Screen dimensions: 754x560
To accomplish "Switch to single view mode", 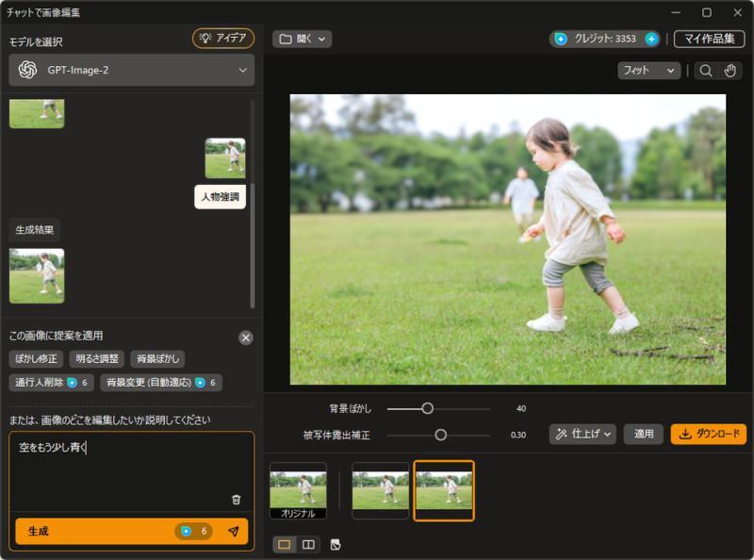I will [x=285, y=544].
